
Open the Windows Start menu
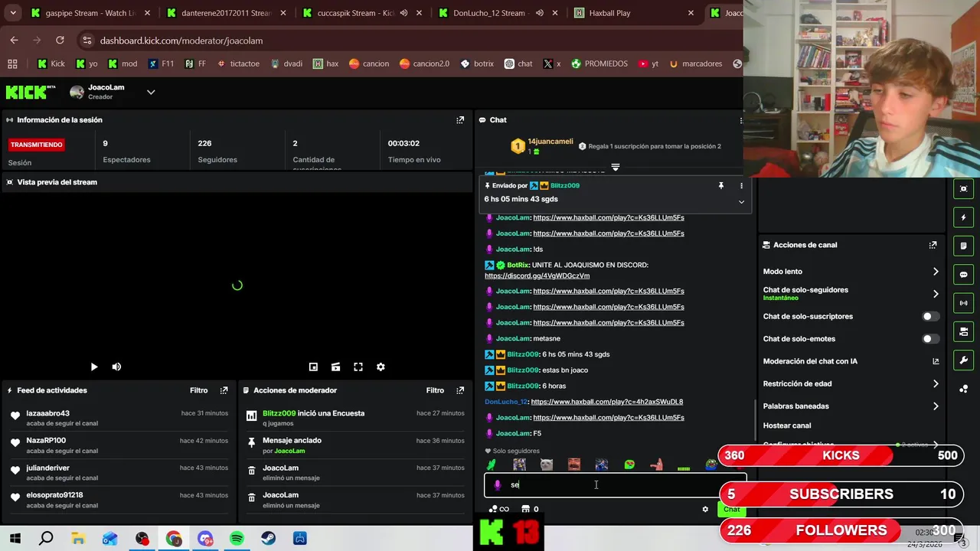(15, 539)
